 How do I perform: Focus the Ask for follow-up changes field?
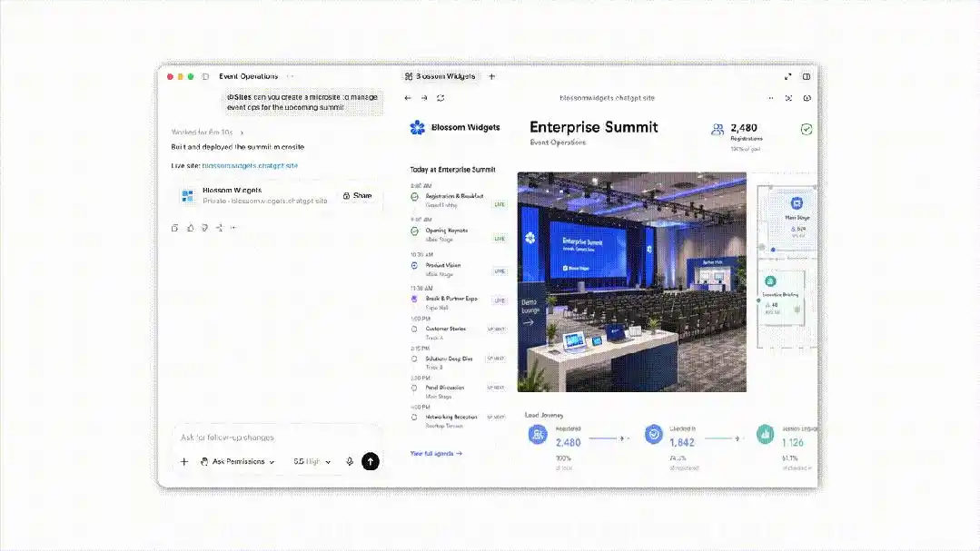pos(278,438)
